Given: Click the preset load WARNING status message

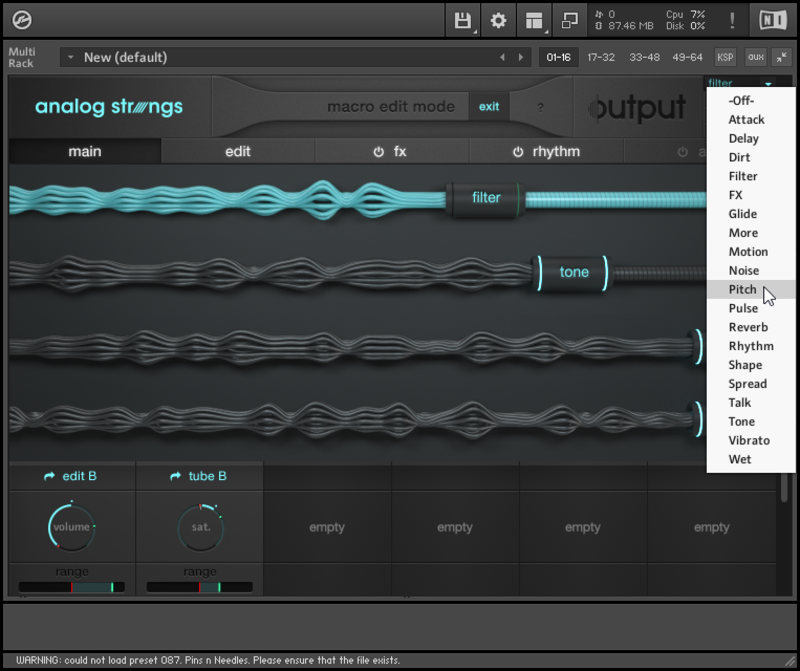Looking at the screenshot, I should (x=208, y=660).
